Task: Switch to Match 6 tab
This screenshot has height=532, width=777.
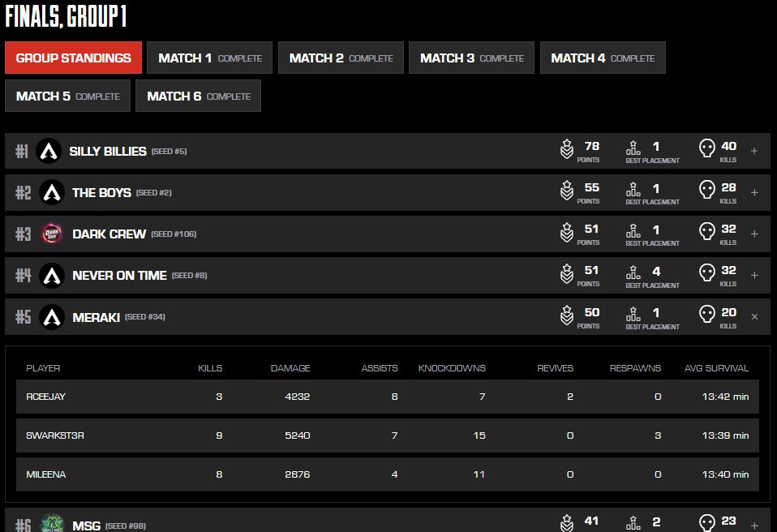Action: coord(198,96)
